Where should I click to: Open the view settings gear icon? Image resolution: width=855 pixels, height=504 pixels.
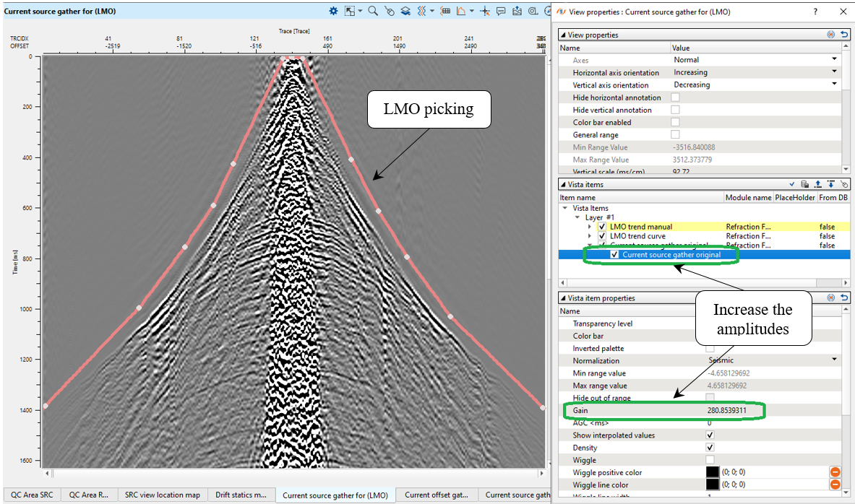[x=333, y=11]
